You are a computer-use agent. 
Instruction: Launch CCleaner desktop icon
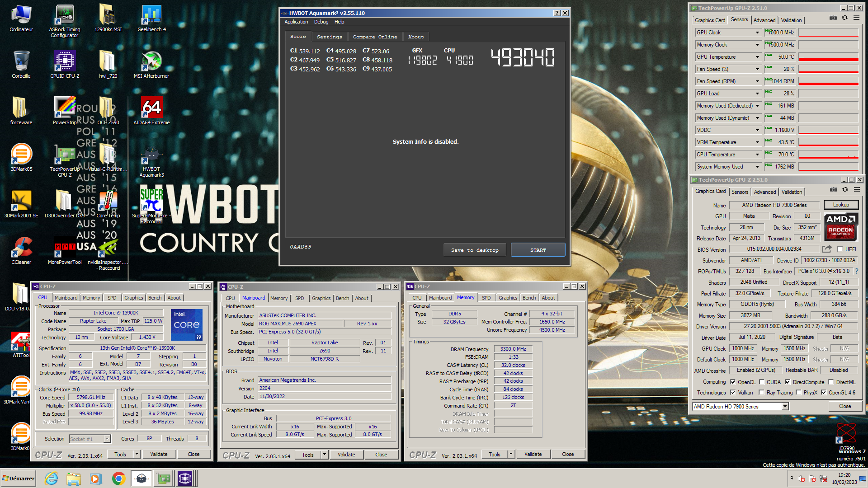[x=21, y=250]
